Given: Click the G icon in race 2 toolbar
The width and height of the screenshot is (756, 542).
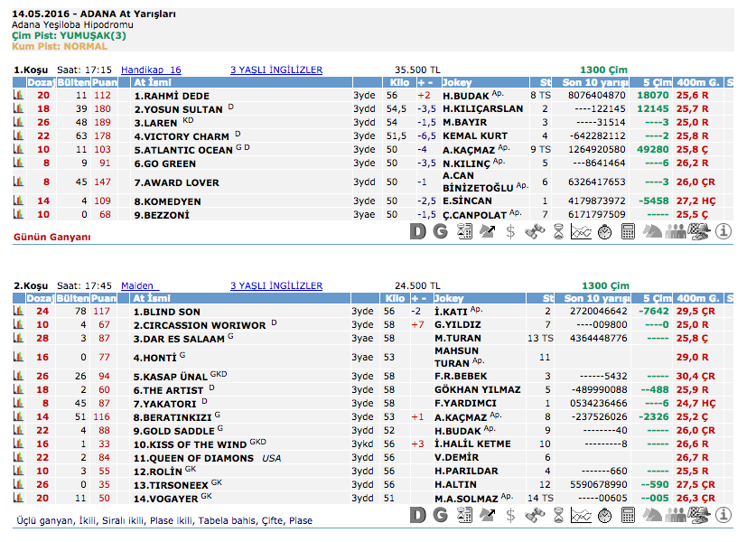Looking at the screenshot, I should click(440, 515).
